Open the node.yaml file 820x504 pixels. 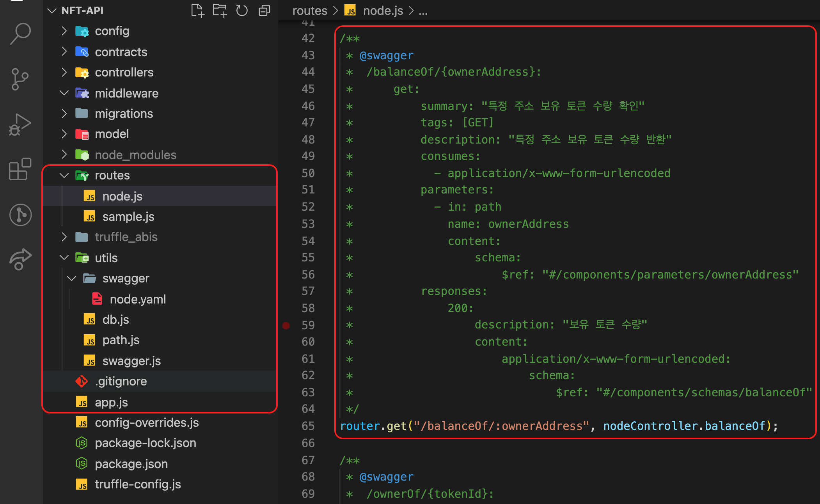tap(137, 300)
